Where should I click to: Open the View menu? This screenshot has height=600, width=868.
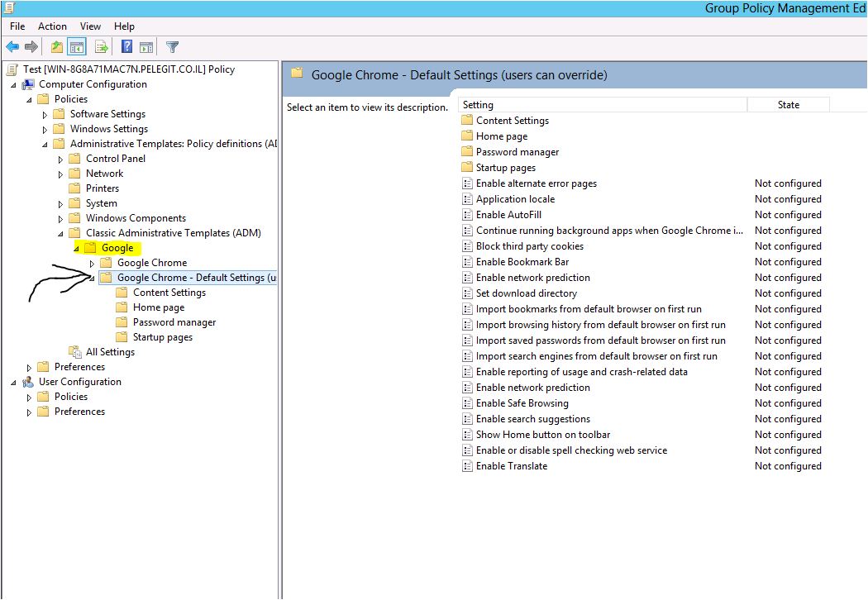pyautogui.click(x=90, y=26)
